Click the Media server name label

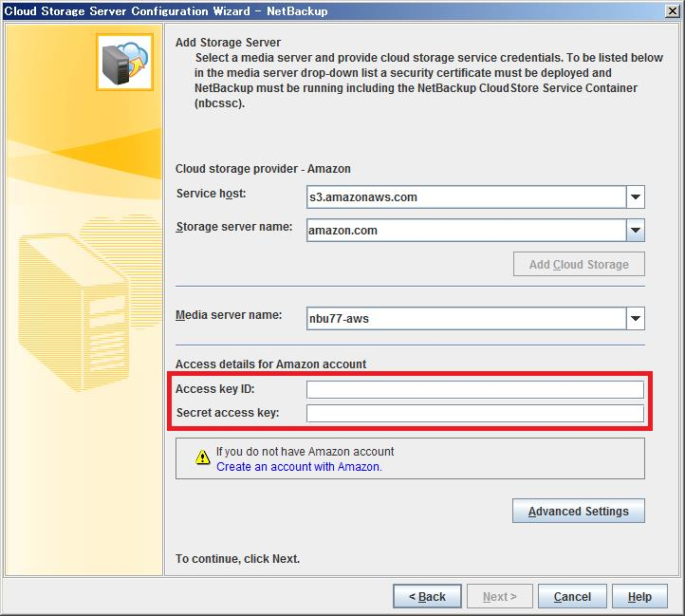pos(229,315)
